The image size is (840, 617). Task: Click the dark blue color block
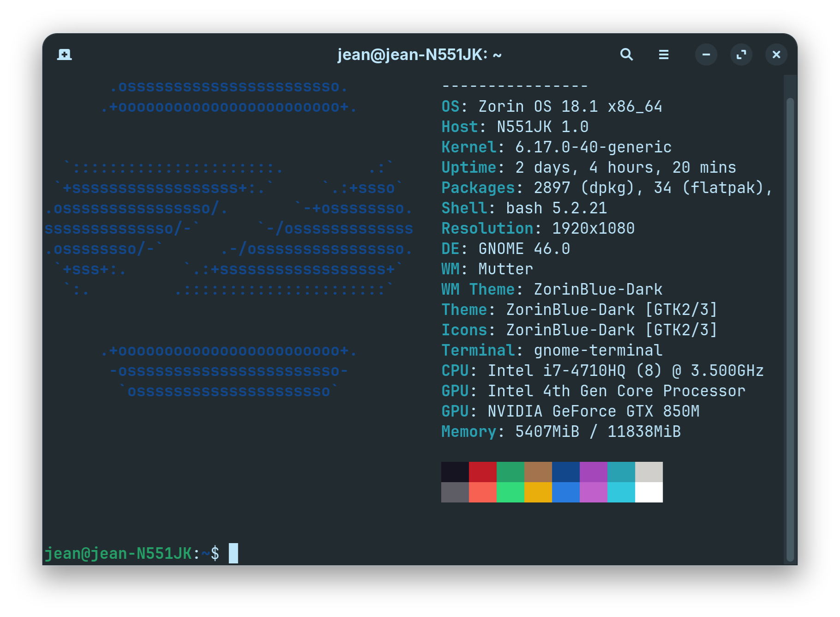coord(566,472)
